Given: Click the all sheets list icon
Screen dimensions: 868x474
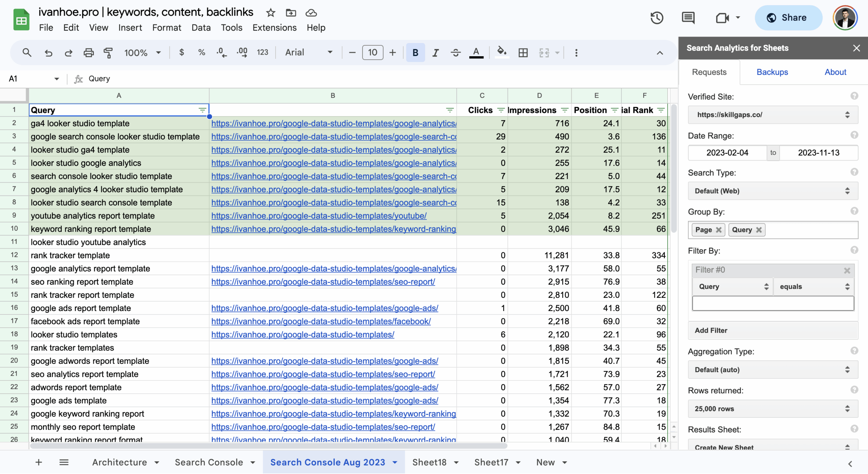Looking at the screenshot, I should click(x=64, y=462).
